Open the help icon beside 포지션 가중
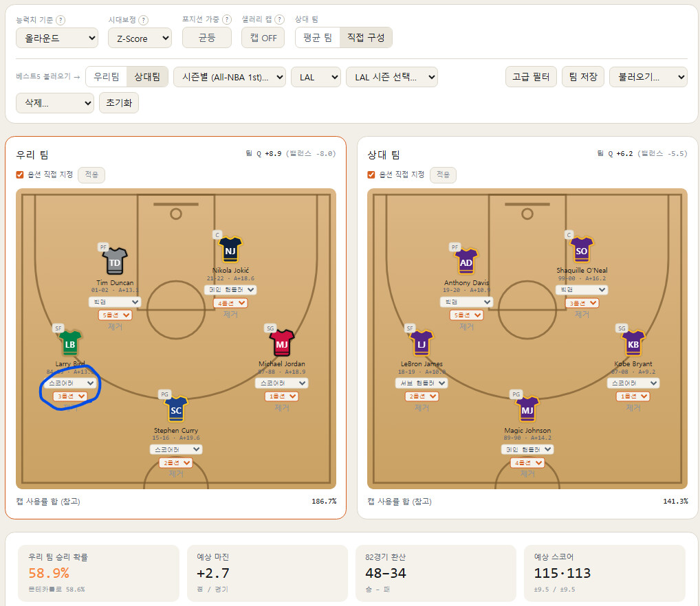This screenshot has width=700, height=606. point(227,20)
